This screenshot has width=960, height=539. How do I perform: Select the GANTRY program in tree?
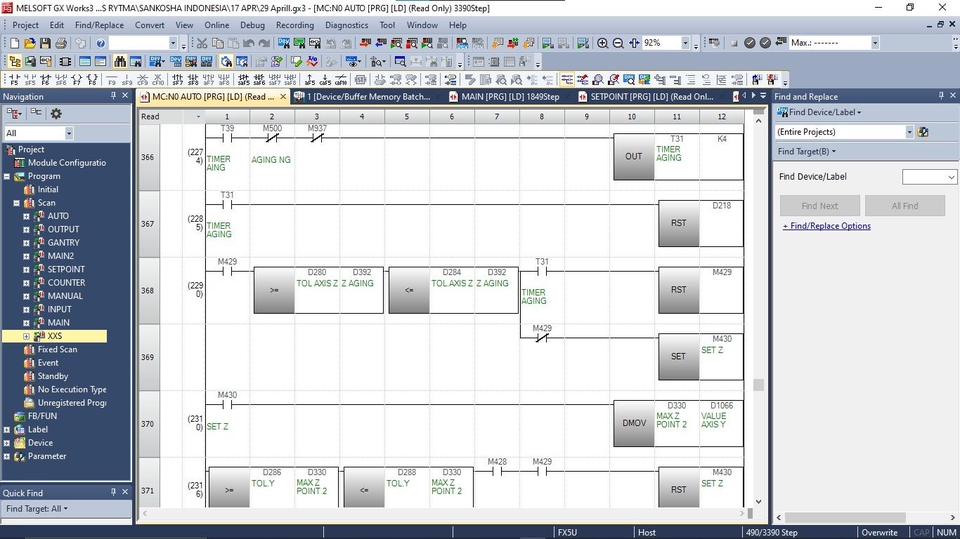coord(64,243)
